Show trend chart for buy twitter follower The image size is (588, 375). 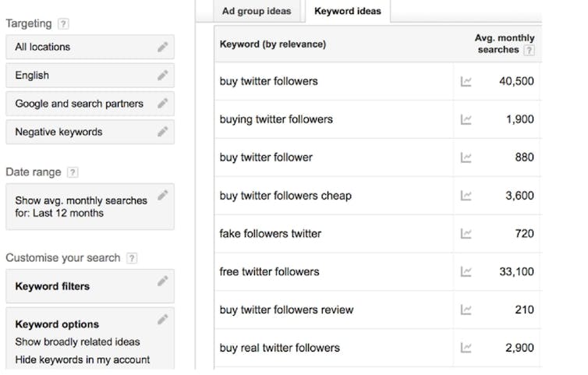466,157
